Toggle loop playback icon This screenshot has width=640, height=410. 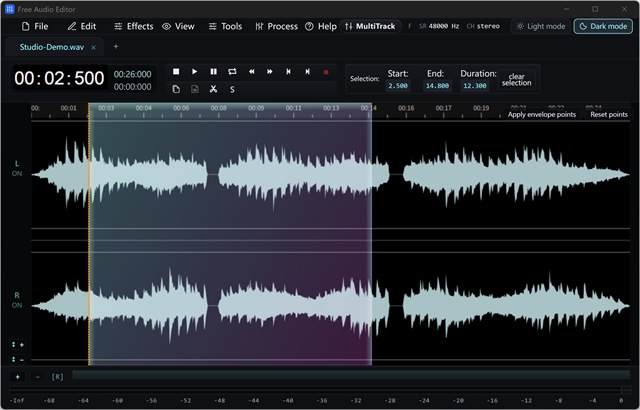(x=232, y=72)
